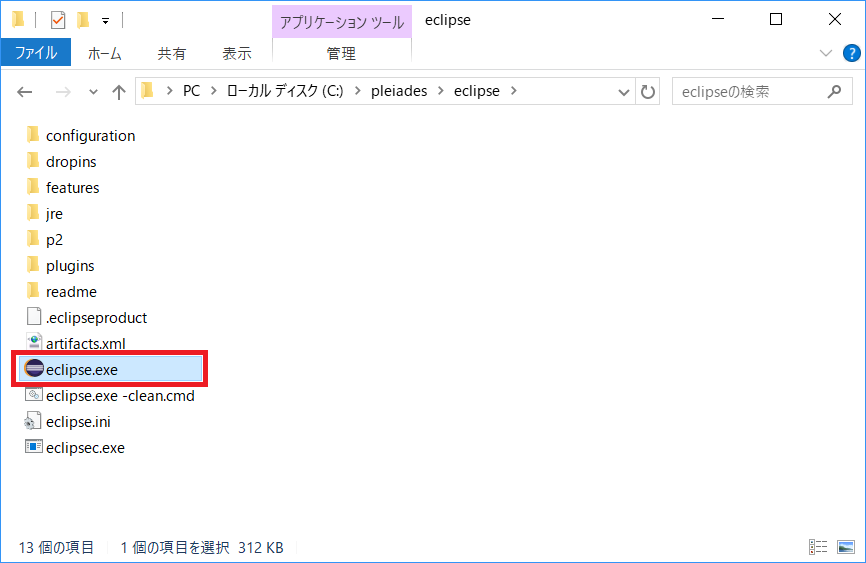This screenshot has width=866, height=563.
Task: Open the 表示 ribbon tab
Action: click(237, 54)
